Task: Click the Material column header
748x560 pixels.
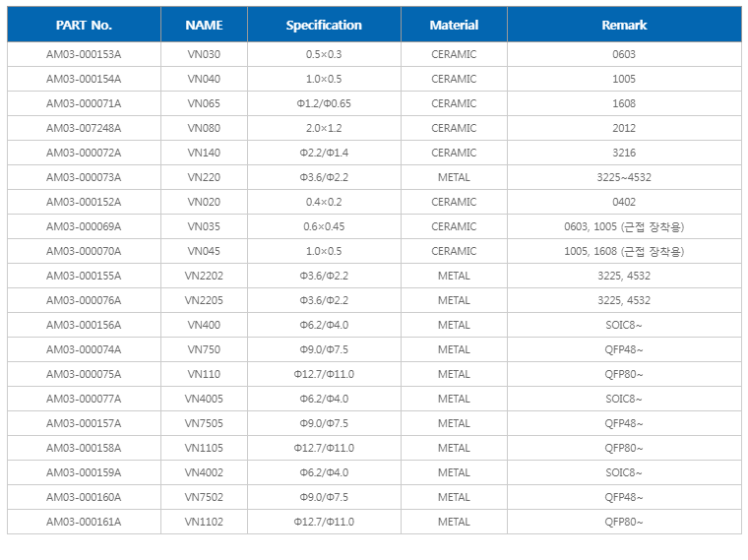Action: pyautogui.click(x=454, y=25)
